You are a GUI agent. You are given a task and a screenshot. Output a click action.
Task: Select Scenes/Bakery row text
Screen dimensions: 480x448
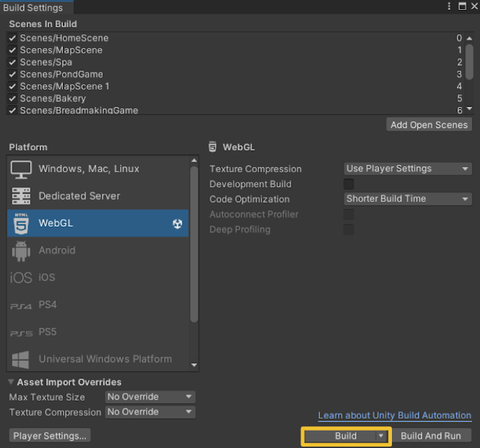coord(53,99)
